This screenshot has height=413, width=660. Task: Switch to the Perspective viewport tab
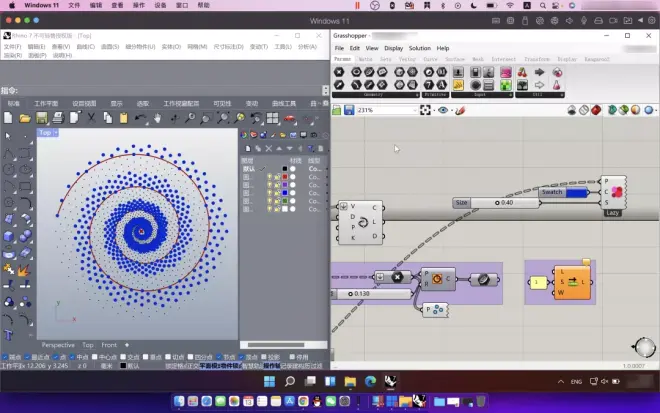point(58,345)
